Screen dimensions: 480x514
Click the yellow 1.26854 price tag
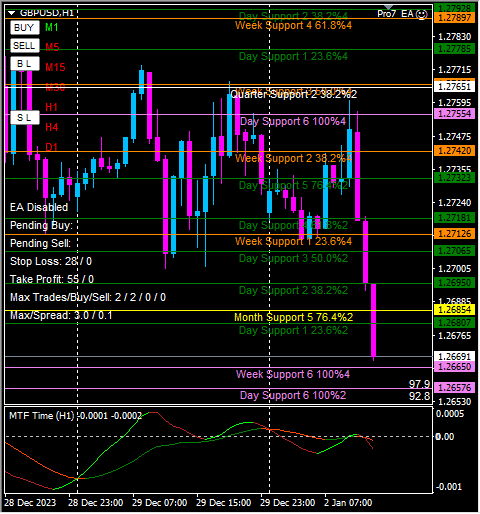click(x=454, y=310)
